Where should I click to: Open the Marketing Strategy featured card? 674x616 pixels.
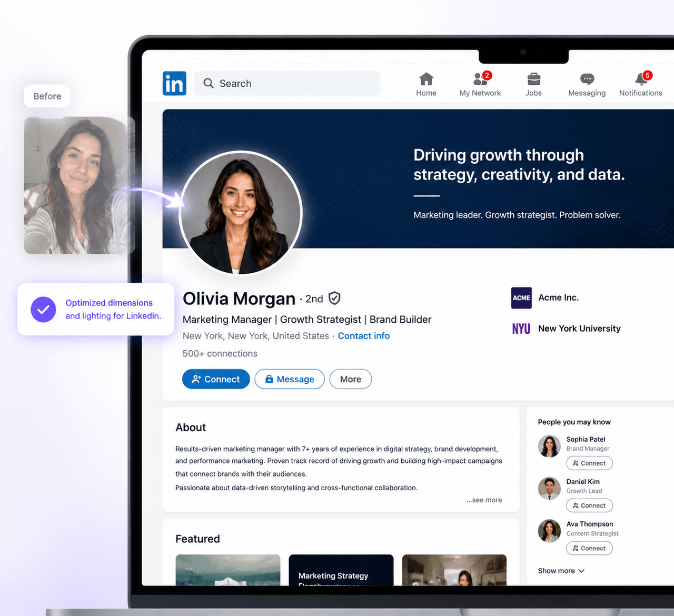tap(341, 570)
